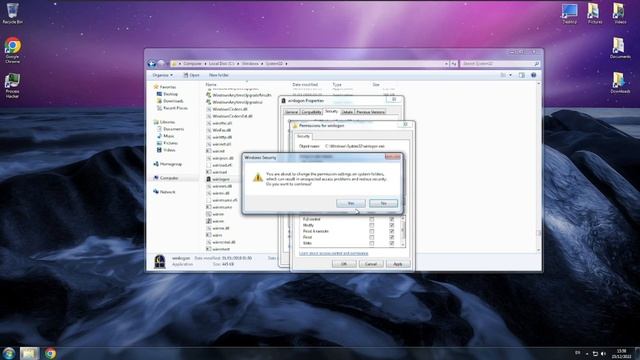Screen dimensions: 640x360
Task: Go forward in the Explorer window
Action: [x=161, y=64]
